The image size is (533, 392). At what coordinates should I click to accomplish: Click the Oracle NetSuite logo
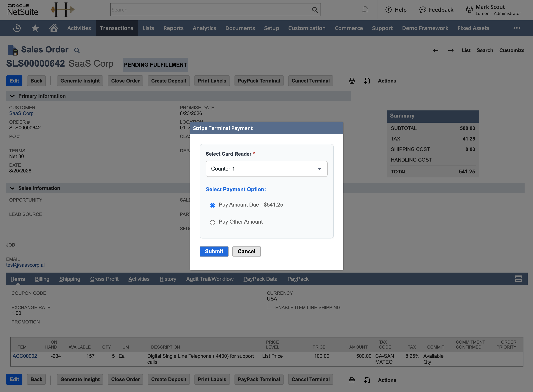pos(23,10)
